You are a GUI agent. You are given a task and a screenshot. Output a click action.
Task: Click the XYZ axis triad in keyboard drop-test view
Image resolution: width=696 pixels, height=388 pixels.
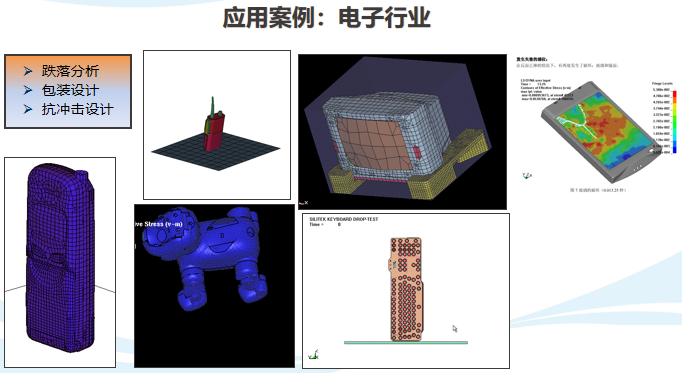coord(313,355)
